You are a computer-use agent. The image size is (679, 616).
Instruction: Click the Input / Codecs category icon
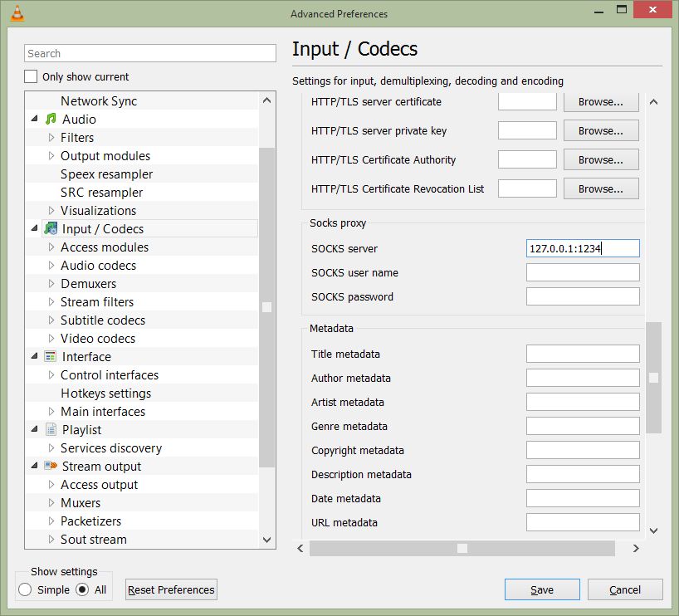pos(51,228)
